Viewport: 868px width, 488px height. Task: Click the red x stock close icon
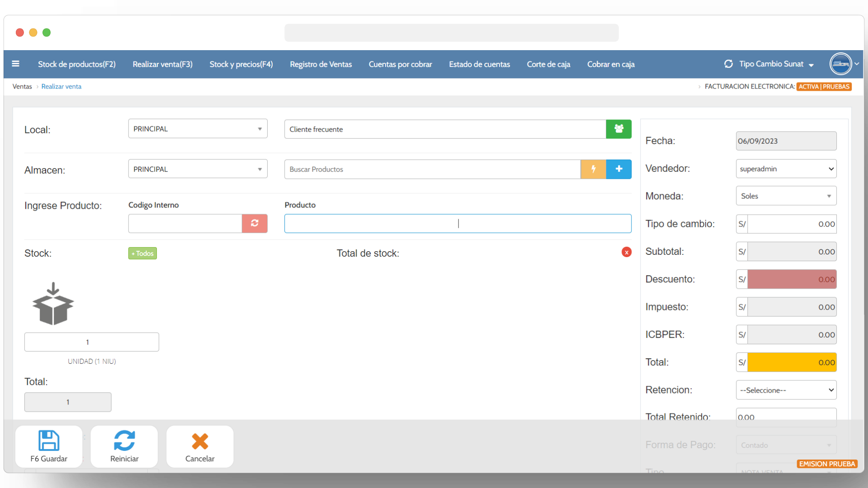[x=626, y=252]
